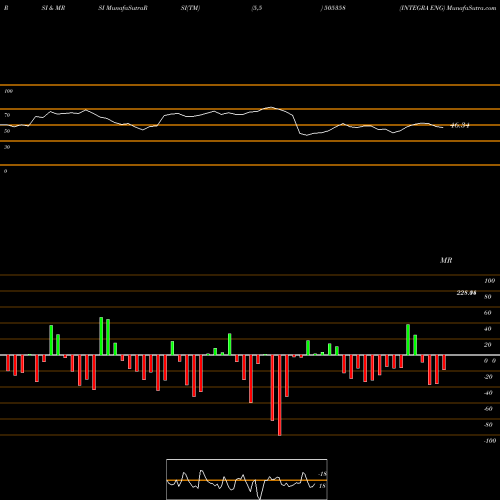Image resolution: width=500 pixels, height=500 pixels.
Task: Click the '(5,5' parameter text
Action: point(257,8)
